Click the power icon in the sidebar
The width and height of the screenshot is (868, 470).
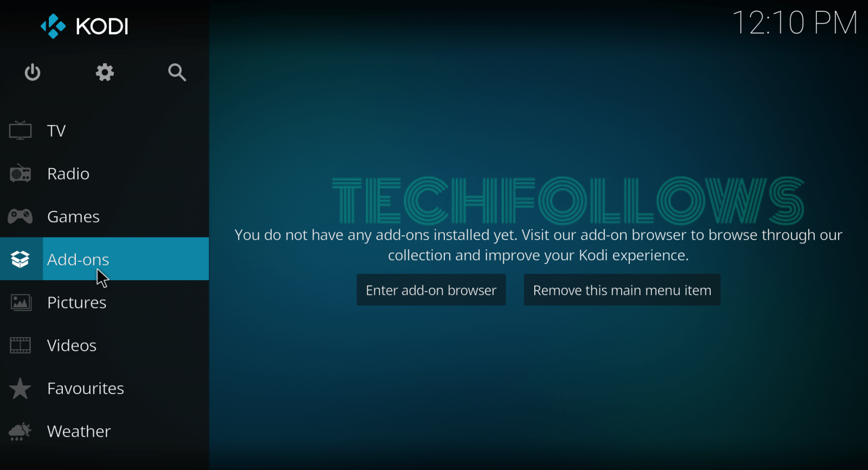click(33, 72)
